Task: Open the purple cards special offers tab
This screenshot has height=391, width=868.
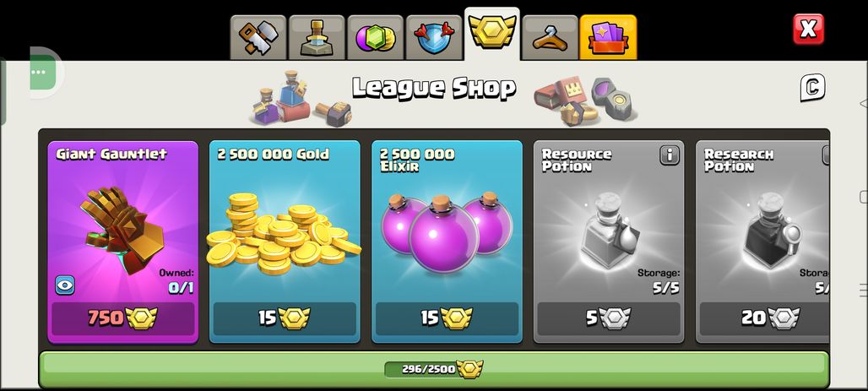Action: tap(609, 37)
